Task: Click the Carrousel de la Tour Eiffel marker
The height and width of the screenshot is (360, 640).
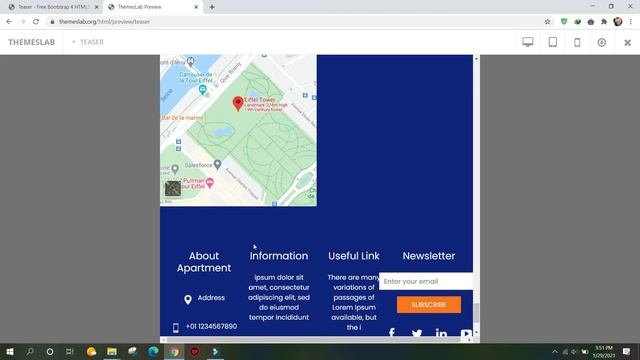Action: coord(202,90)
